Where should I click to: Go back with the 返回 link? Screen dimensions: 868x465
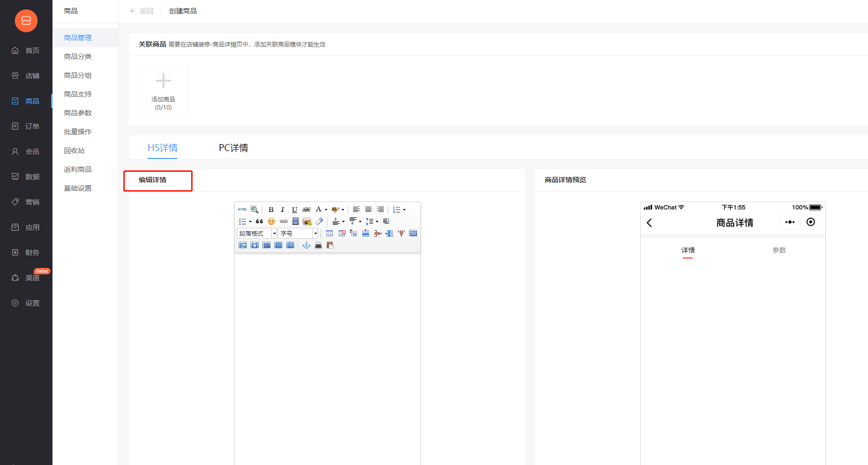[x=142, y=11]
